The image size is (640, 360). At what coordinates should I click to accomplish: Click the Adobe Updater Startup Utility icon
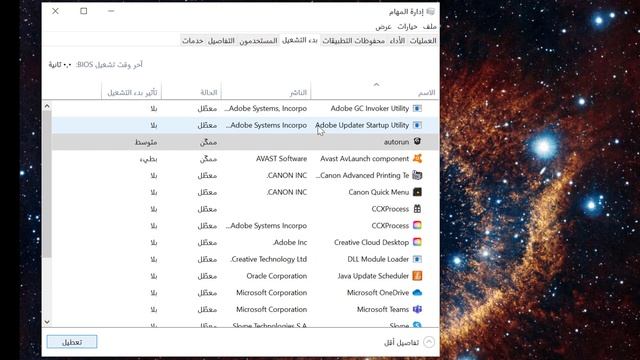pos(417,125)
